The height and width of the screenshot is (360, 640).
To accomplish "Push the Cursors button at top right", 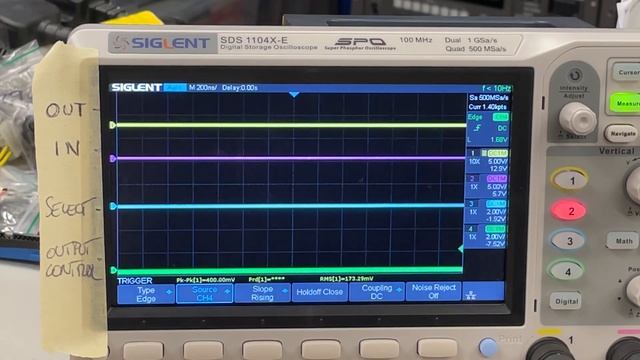I will point(626,72).
